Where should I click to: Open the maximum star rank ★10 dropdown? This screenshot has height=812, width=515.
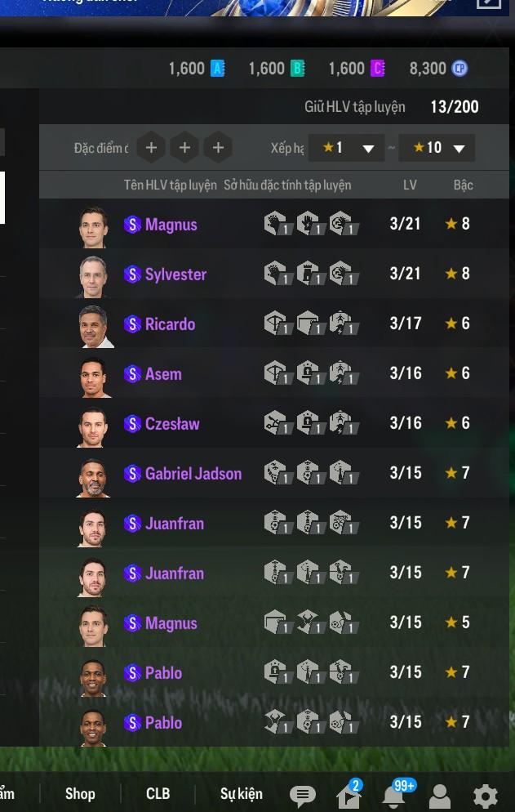[x=437, y=148]
